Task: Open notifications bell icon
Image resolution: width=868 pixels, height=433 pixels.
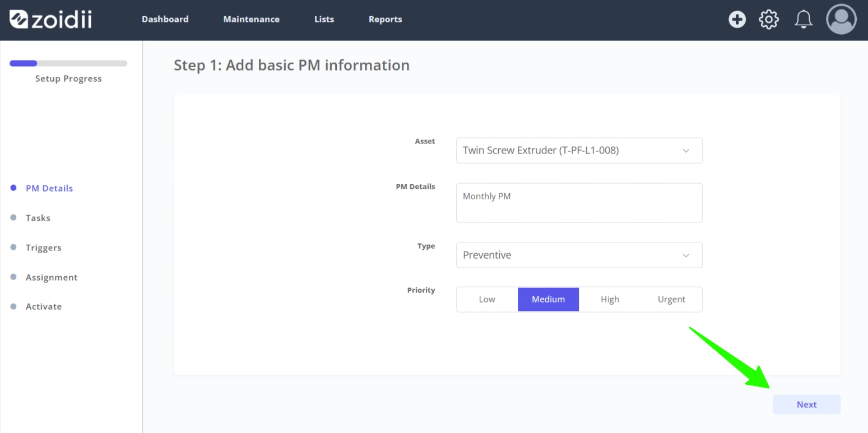Action: [804, 20]
